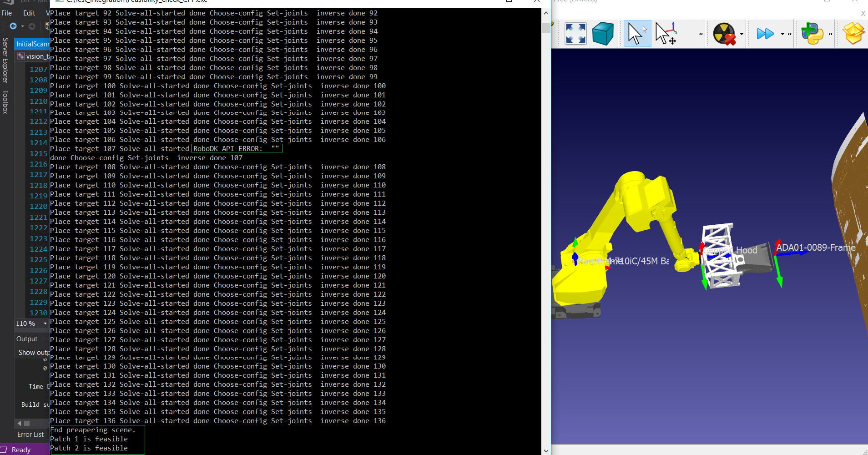Click the console scrollbar down arrow
The height and width of the screenshot is (455, 868).
click(x=546, y=450)
